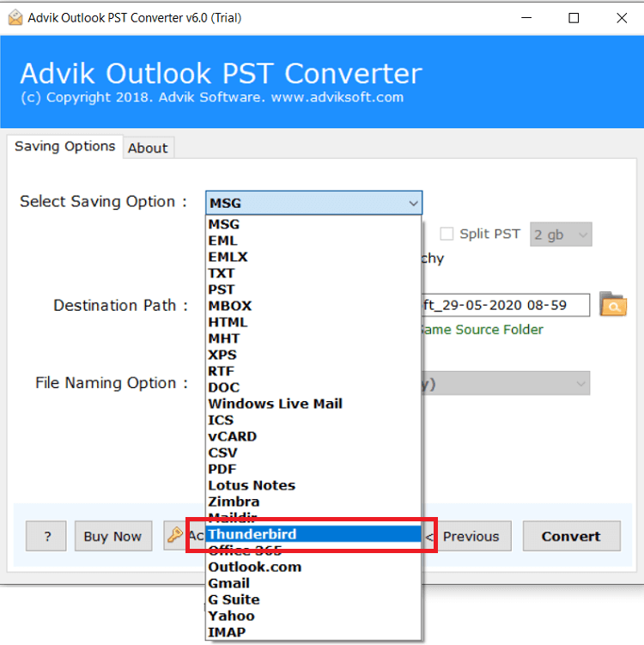Open the split size 2 gb dropdown
The image size is (644, 645).
point(561,234)
